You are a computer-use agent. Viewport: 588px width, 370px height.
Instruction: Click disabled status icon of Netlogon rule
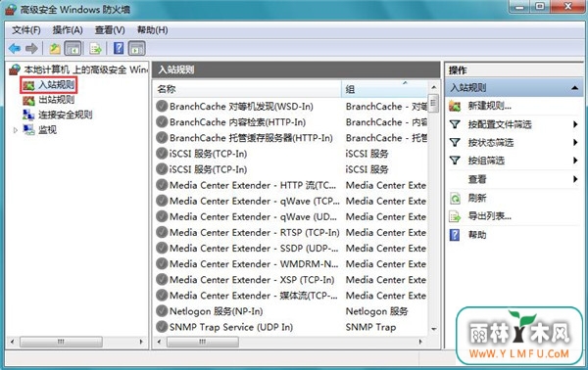(x=162, y=311)
